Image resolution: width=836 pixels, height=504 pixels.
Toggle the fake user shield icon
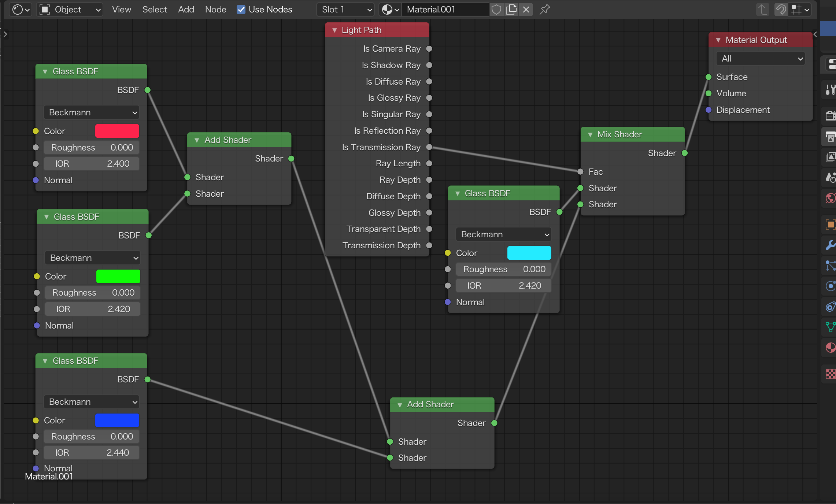point(496,10)
